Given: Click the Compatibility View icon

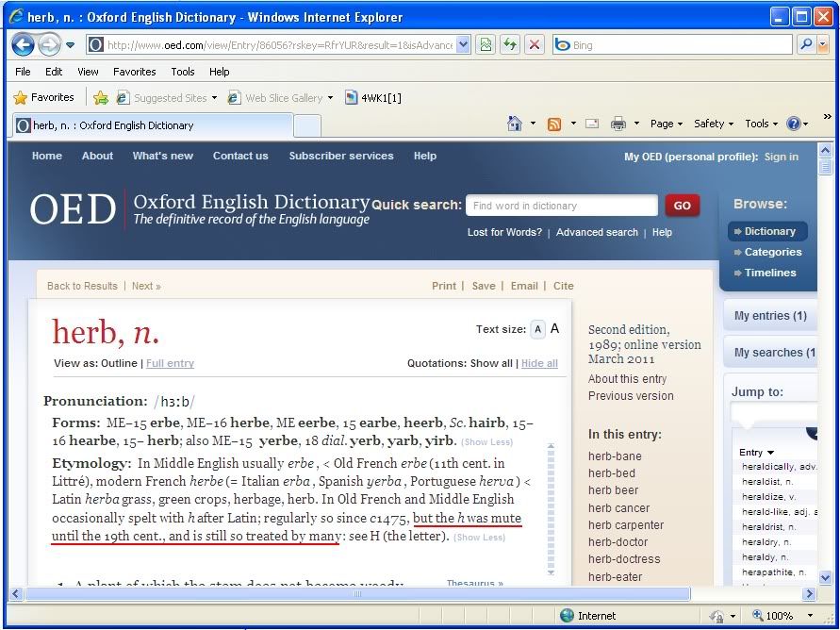Looking at the screenshot, I should tap(486, 45).
